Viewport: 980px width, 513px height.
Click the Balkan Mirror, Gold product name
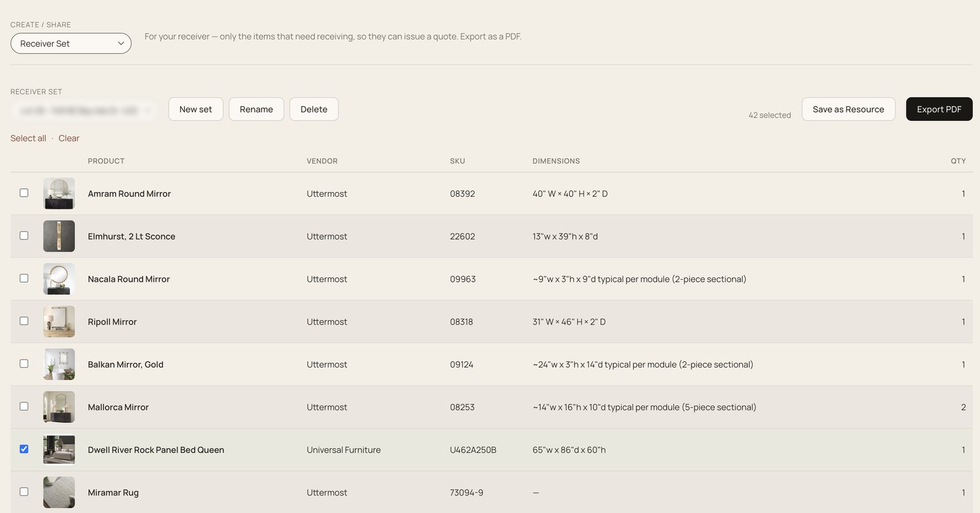[x=126, y=365]
